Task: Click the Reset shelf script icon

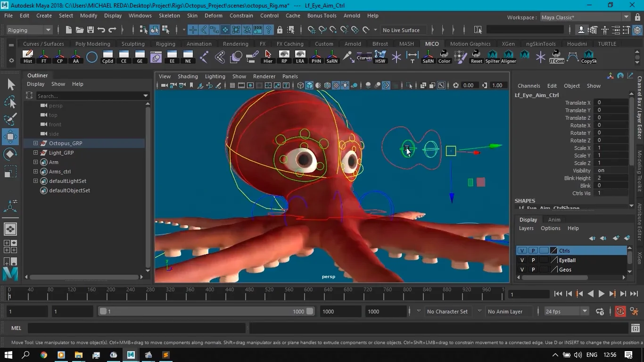Action: 476,57
